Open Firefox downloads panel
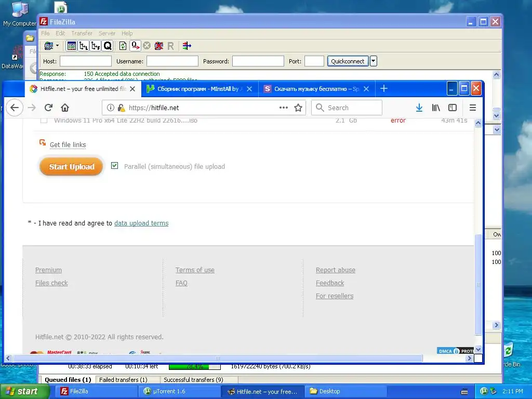The width and height of the screenshot is (532, 399). click(419, 108)
